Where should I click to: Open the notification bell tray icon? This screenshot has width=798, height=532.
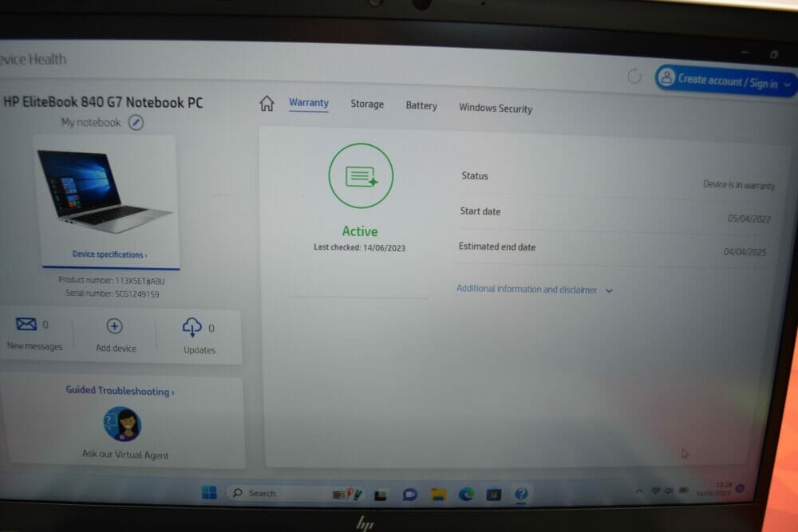click(740, 488)
